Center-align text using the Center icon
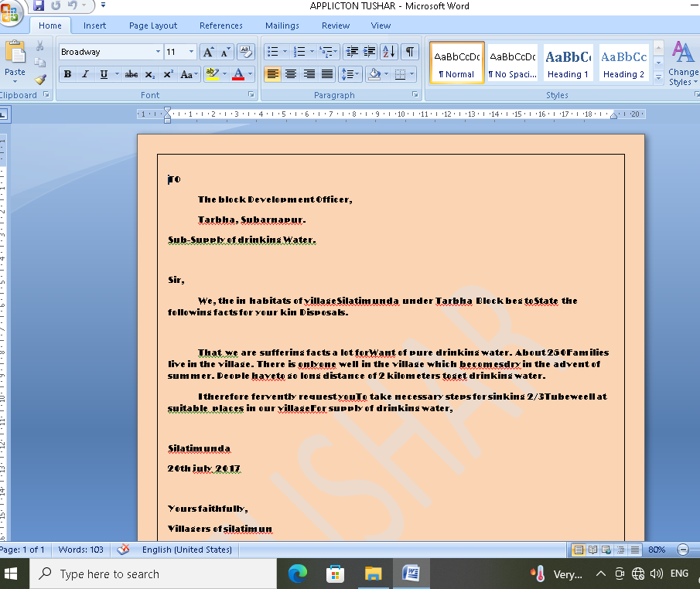700x589 pixels. coord(291,74)
